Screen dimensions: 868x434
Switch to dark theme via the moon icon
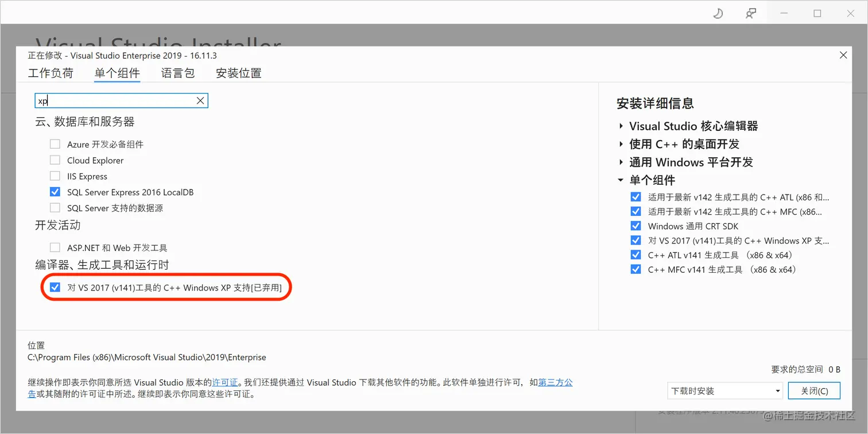pos(718,13)
